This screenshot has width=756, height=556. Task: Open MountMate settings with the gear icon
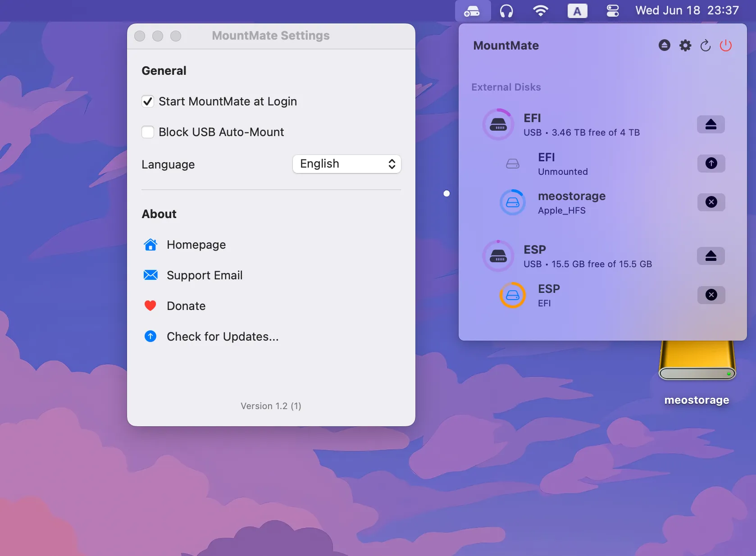684,46
